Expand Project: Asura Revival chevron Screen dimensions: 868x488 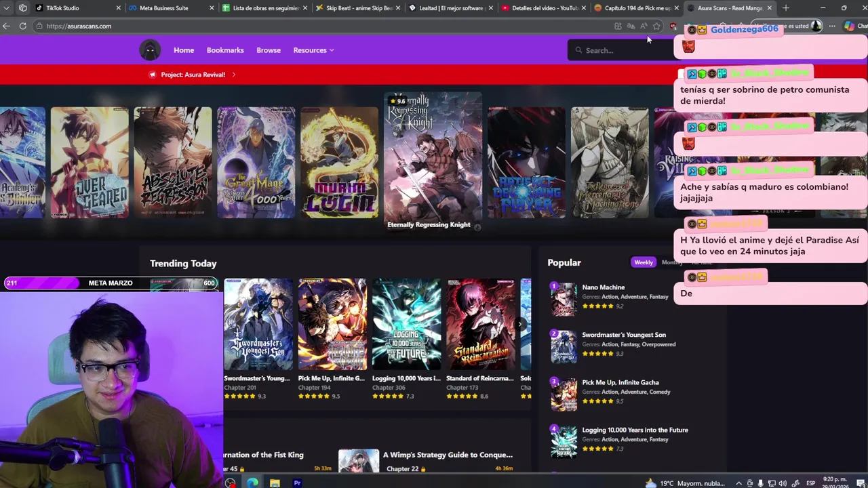pyautogui.click(x=233, y=75)
